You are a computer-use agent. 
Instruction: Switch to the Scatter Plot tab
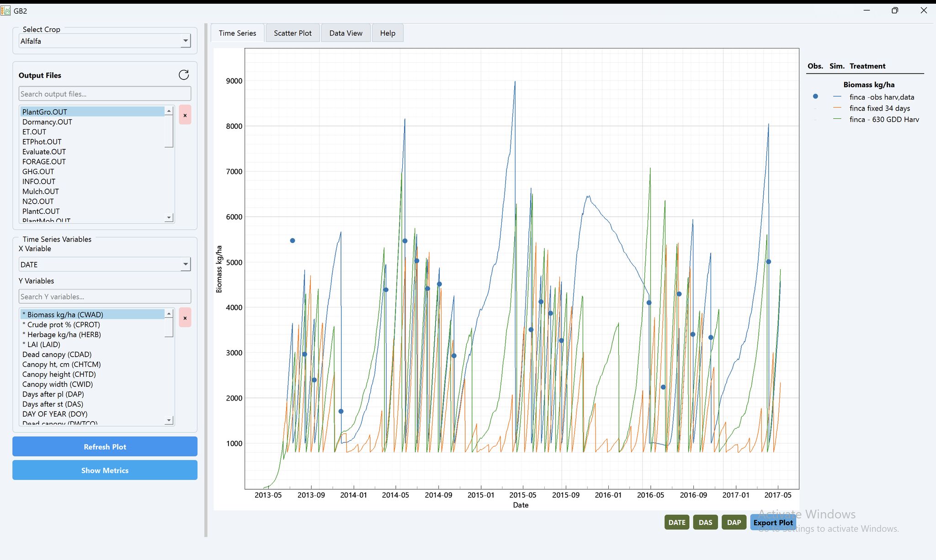tap(292, 32)
